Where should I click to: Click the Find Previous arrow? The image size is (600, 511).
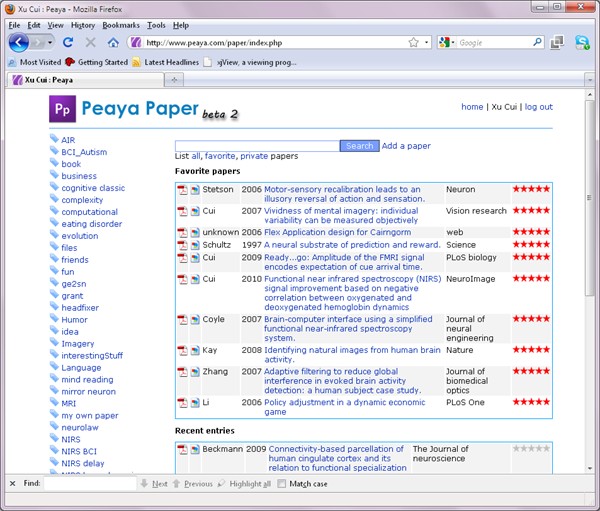(176, 483)
